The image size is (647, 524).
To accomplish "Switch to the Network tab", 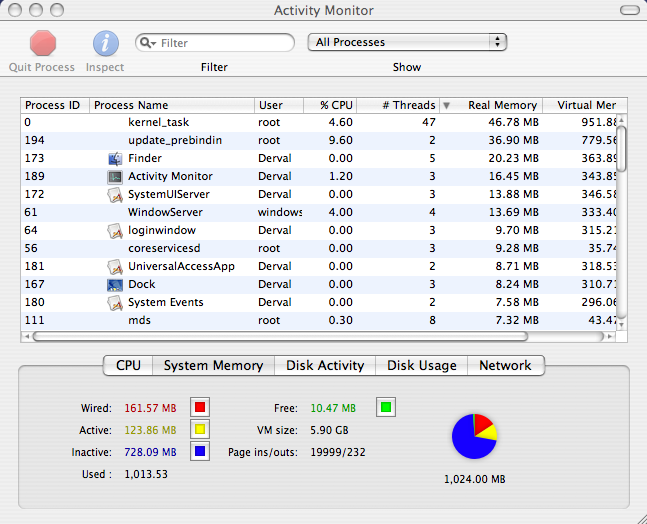I will pyautogui.click(x=506, y=366).
